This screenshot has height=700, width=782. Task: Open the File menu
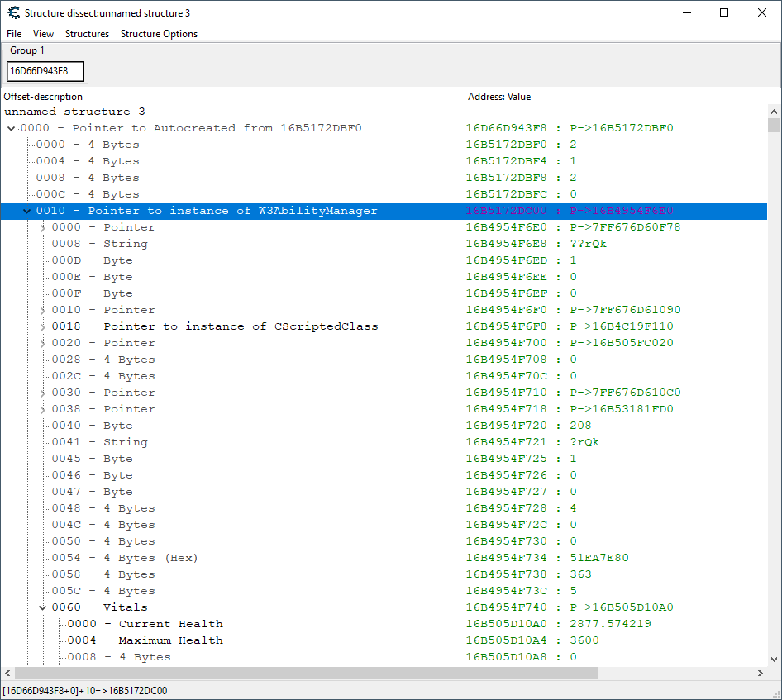tap(14, 34)
